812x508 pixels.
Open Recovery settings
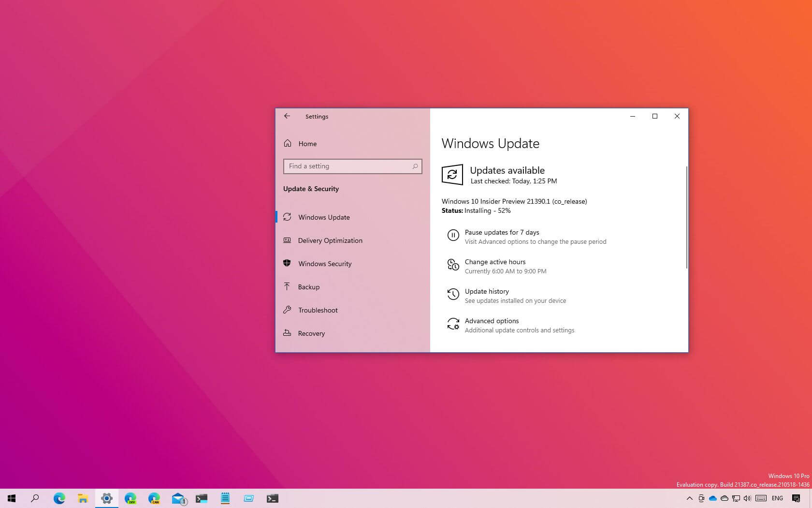(x=312, y=333)
